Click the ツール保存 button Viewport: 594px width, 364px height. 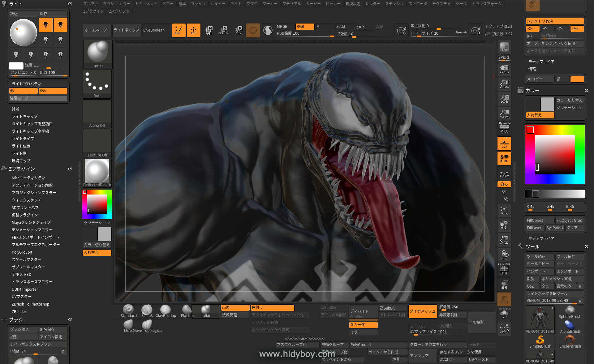(x=570, y=256)
